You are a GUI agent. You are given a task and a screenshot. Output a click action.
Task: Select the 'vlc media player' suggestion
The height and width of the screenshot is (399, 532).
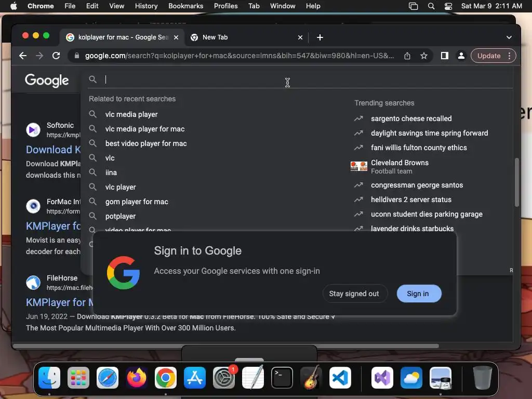point(131,114)
